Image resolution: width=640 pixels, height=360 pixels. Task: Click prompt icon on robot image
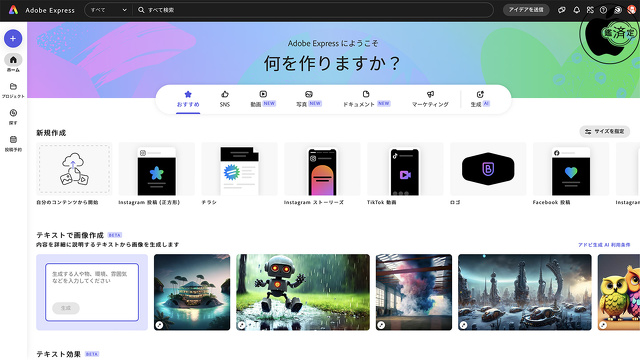(x=242, y=325)
